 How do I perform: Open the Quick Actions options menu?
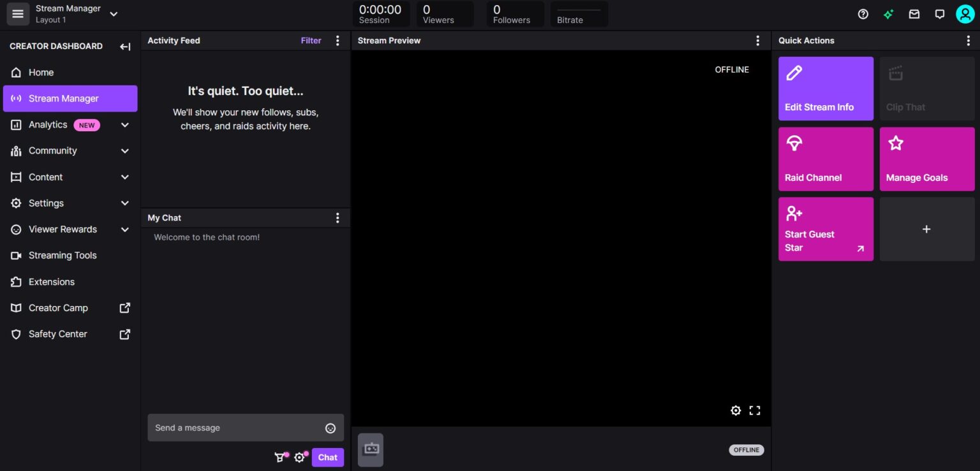click(x=969, y=40)
